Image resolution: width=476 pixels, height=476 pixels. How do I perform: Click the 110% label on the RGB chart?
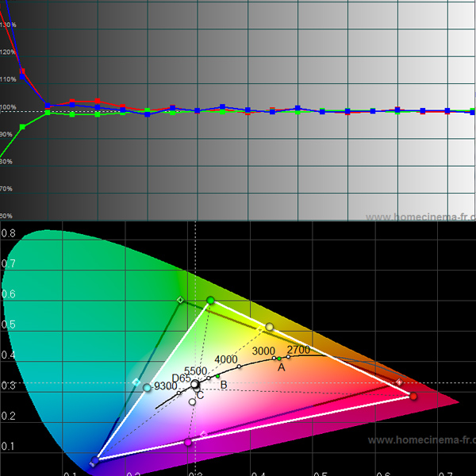pyautogui.click(x=8, y=79)
